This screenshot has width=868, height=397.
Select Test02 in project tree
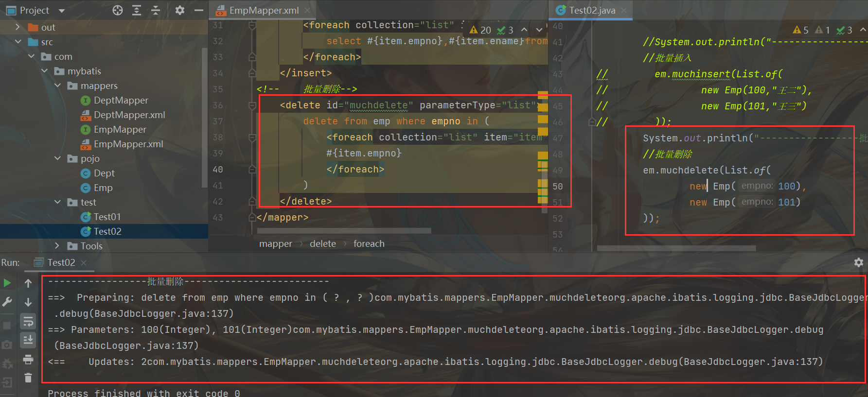click(x=107, y=231)
